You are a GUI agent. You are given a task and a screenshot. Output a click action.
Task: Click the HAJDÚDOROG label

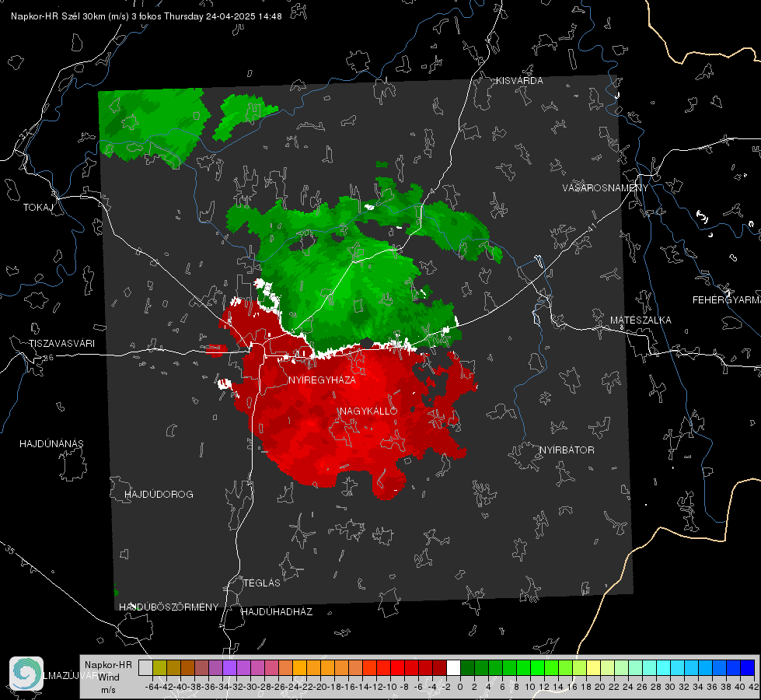(159, 495)
